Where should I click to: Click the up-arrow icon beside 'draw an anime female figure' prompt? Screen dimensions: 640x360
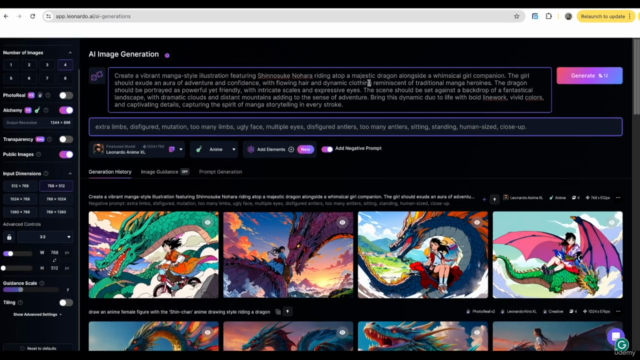click(x=287, y=312)
